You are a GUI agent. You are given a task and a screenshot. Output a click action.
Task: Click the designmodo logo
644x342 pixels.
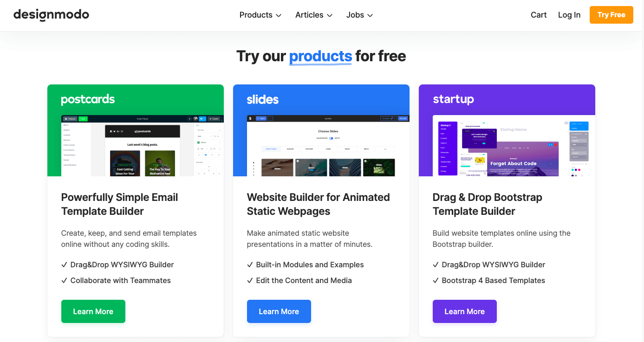pos(51,15)
